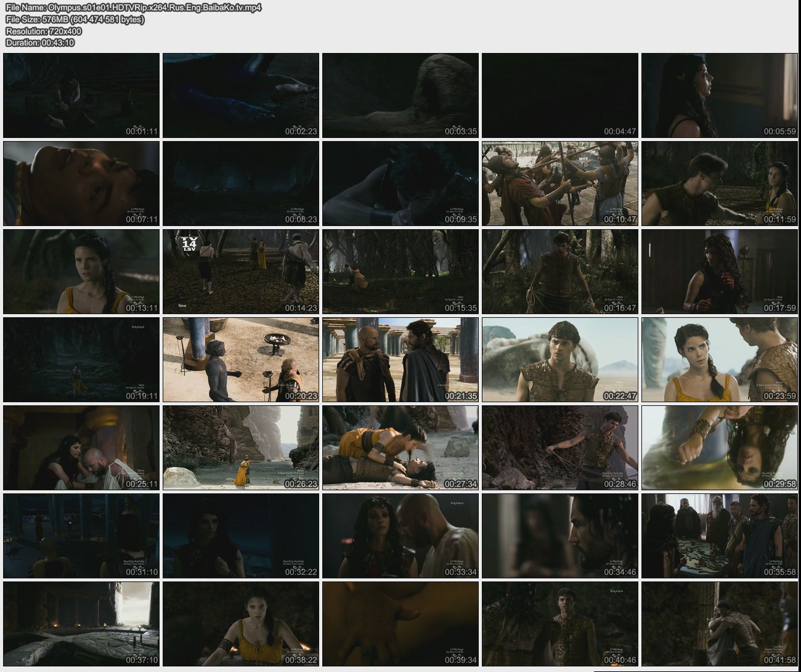
Task: Click the desert portrait frame at 00:22:47
Action: click(559, 360)
